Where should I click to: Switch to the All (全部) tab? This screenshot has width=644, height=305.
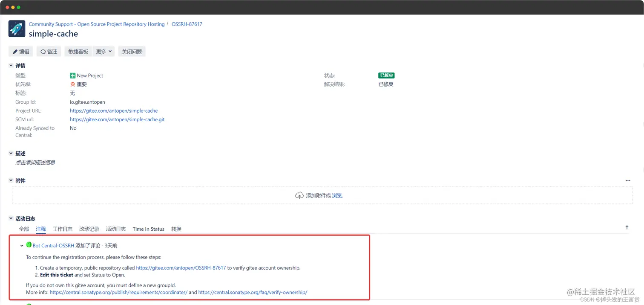24,229
